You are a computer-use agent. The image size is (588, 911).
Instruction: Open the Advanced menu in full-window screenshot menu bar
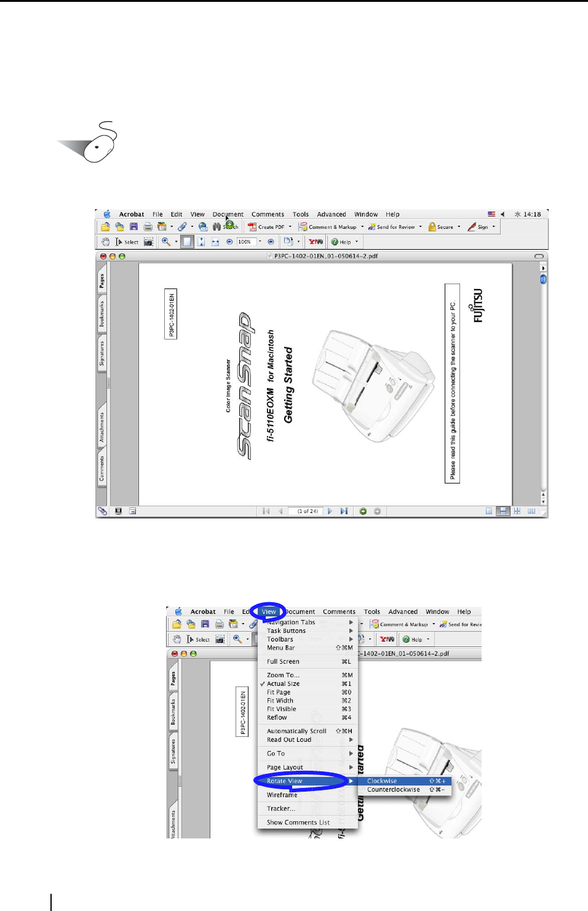(332, 215)
